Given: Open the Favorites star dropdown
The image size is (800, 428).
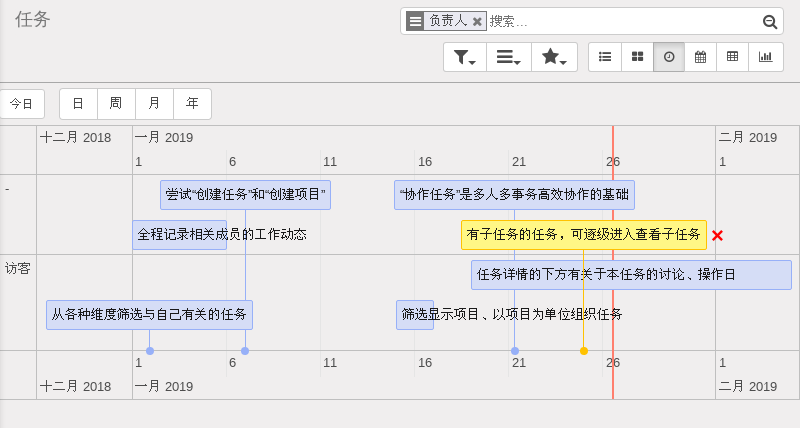Looking at the screenshot, I should coord(554,57).
